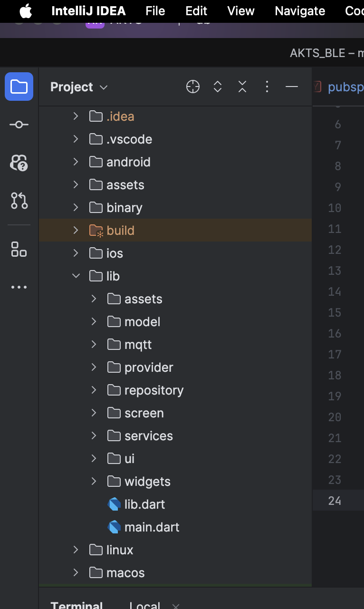Open the File menu
364x609 pixels.
point(155,11)
